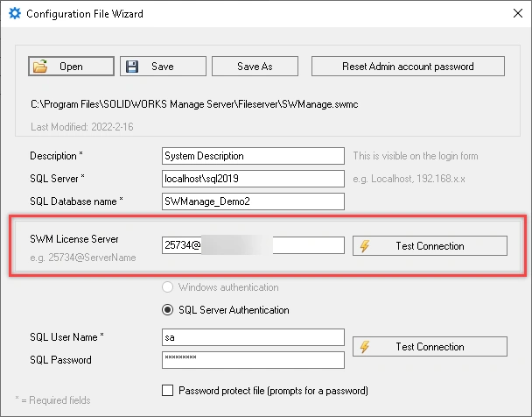Click lightning icon beside SQL User Name
Screen dimensions: 532x417
click(365, 347)
